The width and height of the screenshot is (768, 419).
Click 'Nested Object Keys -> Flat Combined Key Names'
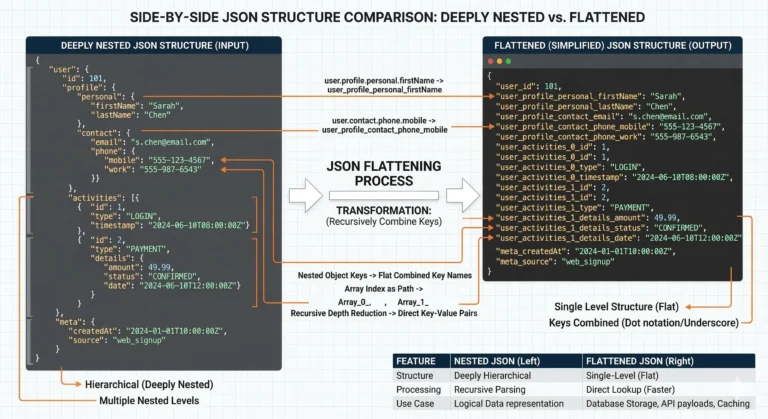[384, 275]
